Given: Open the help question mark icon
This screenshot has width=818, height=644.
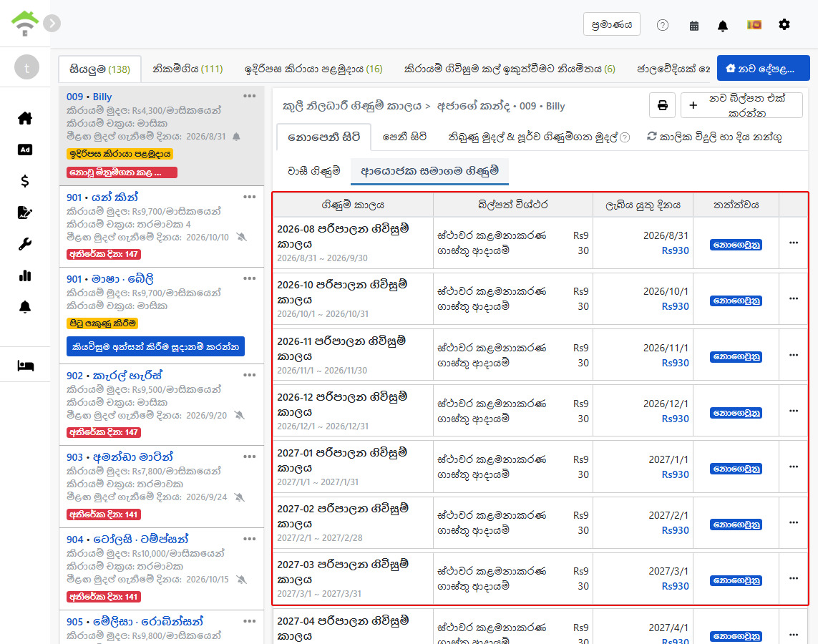Looking at the screenshot, I should [x=663, y=25].
